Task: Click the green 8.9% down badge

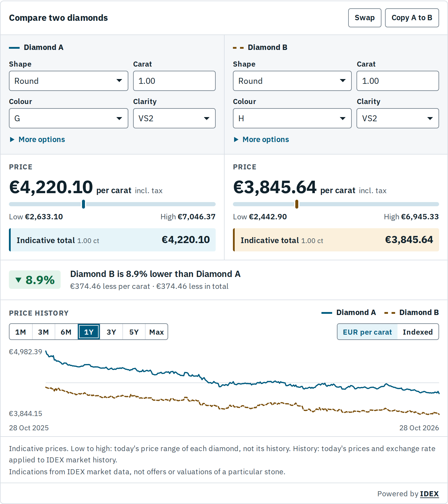Action: pyautogui.click(x=35, y=280)
